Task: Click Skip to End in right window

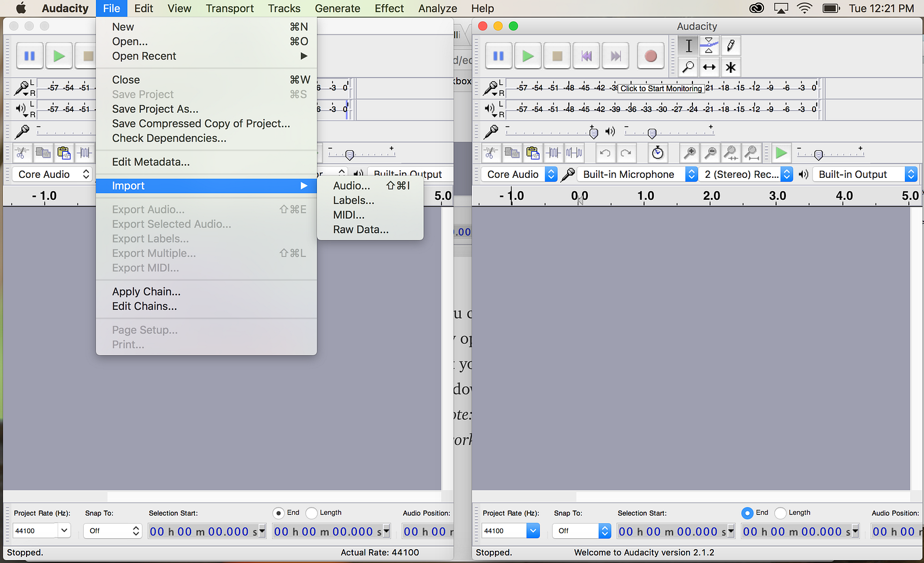Action: pos(616,56)
